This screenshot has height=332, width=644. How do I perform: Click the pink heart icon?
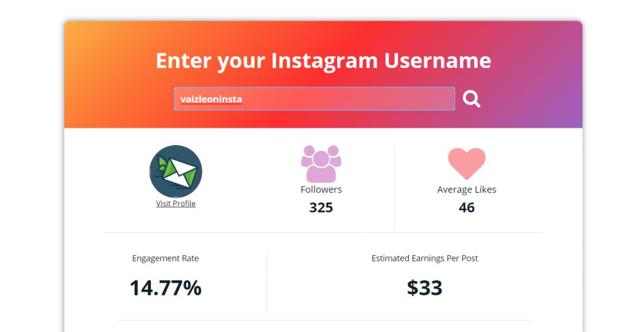[467, 163]
